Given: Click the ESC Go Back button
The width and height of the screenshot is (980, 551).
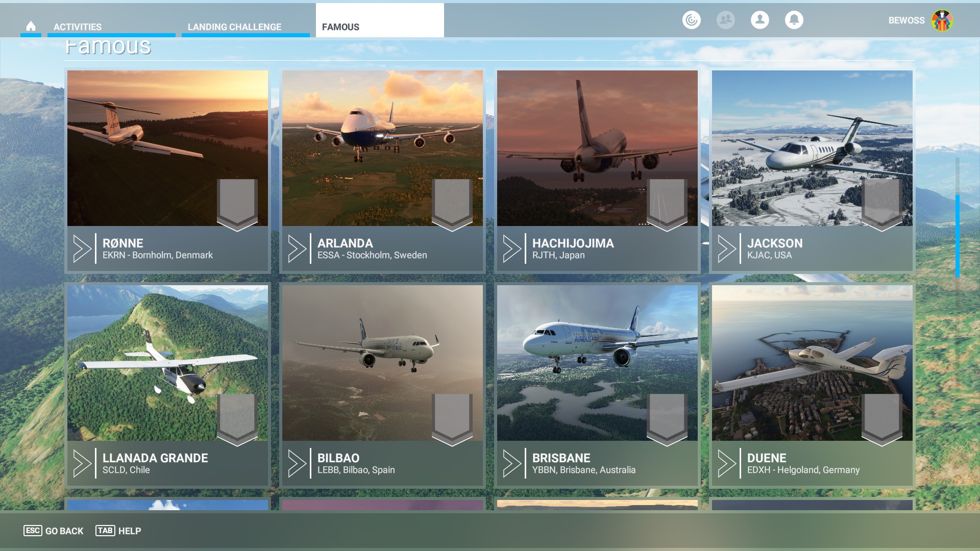Looking at the screenshot, I should coord(54,531).
